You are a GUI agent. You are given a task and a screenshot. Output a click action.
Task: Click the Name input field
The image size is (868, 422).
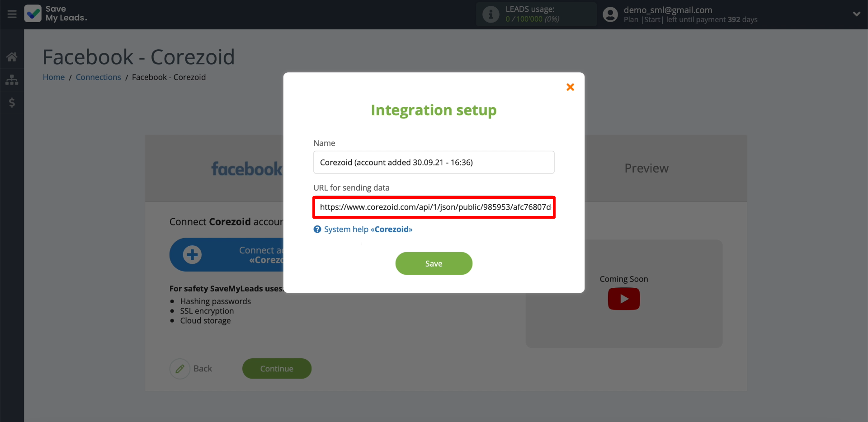pyautogui.click(x=434, y=162)
